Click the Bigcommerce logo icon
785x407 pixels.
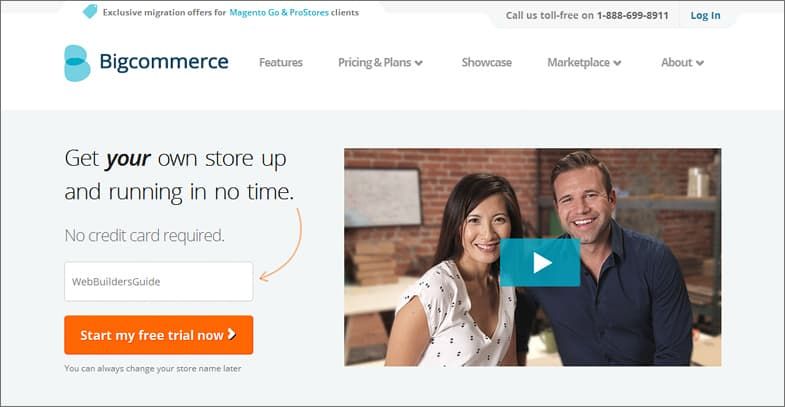pyautogui.click(x=77, y=63)
